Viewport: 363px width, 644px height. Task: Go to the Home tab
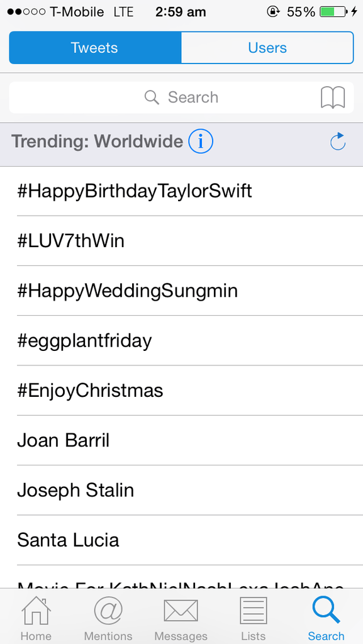click(x=36, y=619)
